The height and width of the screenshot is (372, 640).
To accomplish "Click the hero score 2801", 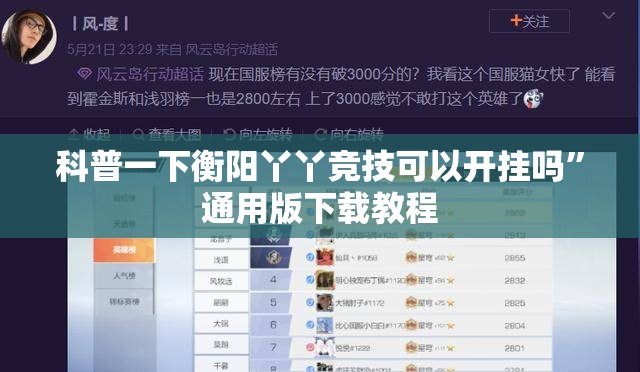I will [x=514, y=348].
